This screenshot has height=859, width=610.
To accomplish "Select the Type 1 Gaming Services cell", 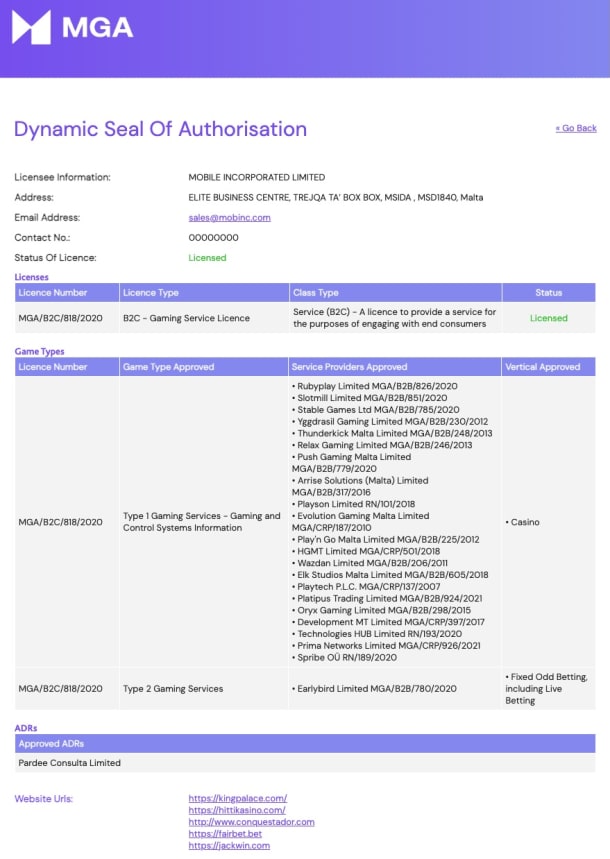I will (x=202, y=522).
